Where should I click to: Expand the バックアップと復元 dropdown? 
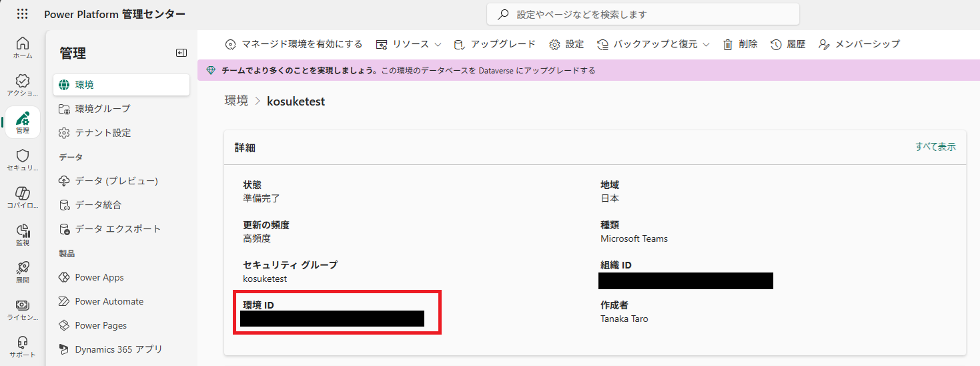point(654,45)
